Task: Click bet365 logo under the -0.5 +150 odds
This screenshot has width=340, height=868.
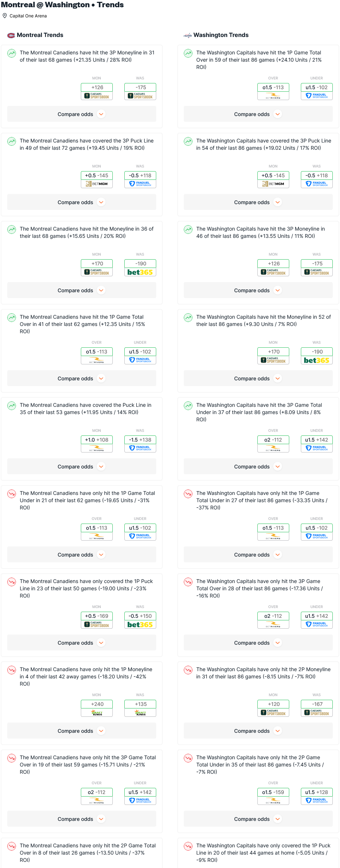Action: point(140,625)
